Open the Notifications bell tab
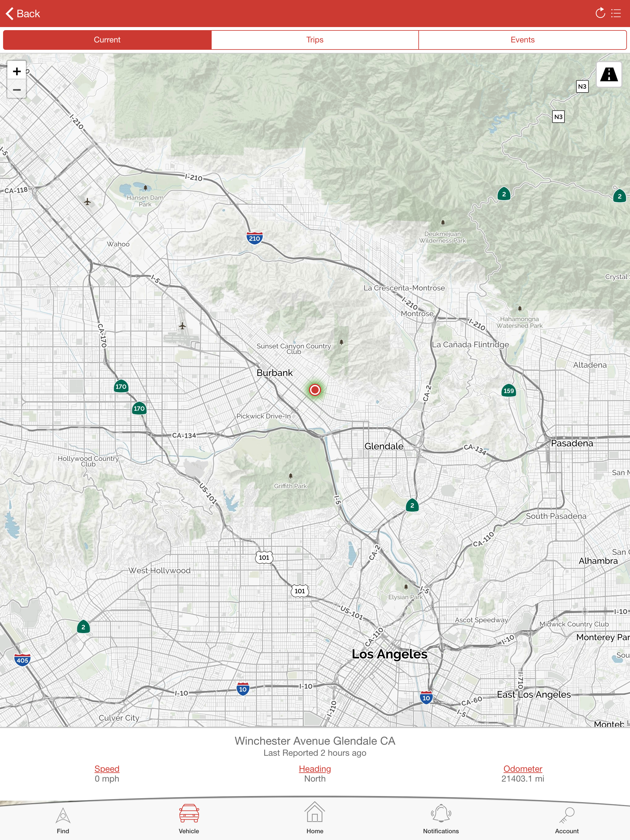630x840 pixels. (441, 819)
